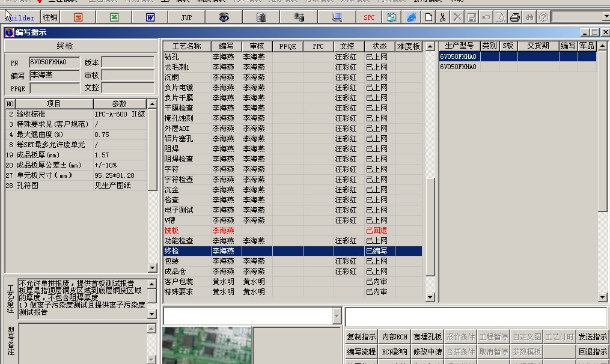Click down arrow of process table scrollbar
This screenshot has width=610, height=364.
pyautogui.click(x=430, y=297)
